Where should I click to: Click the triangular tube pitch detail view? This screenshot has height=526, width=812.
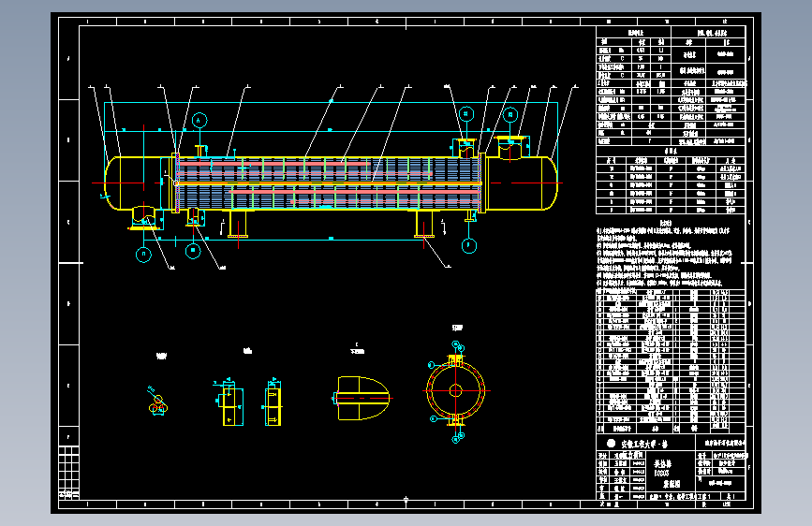pos(157,402)
